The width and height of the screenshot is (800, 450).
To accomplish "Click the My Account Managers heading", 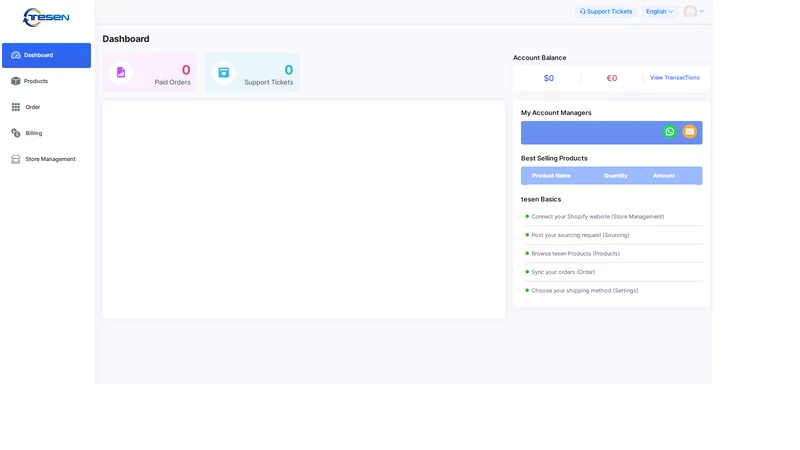I will coord(556,113).
